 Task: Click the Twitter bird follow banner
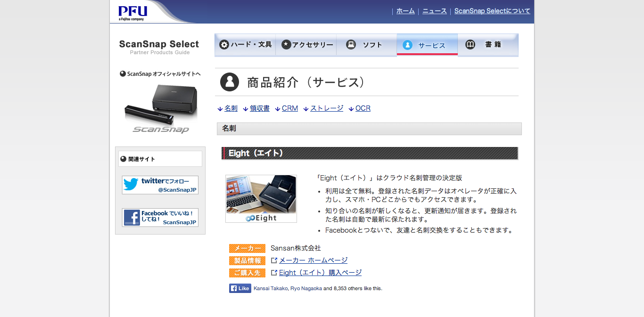coord(131,185)
